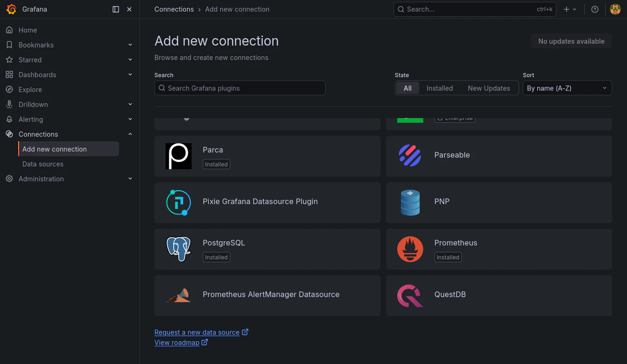Screen dimensions: 627x364
Task: Open the View roadmap link
Action: pos(177,343)
